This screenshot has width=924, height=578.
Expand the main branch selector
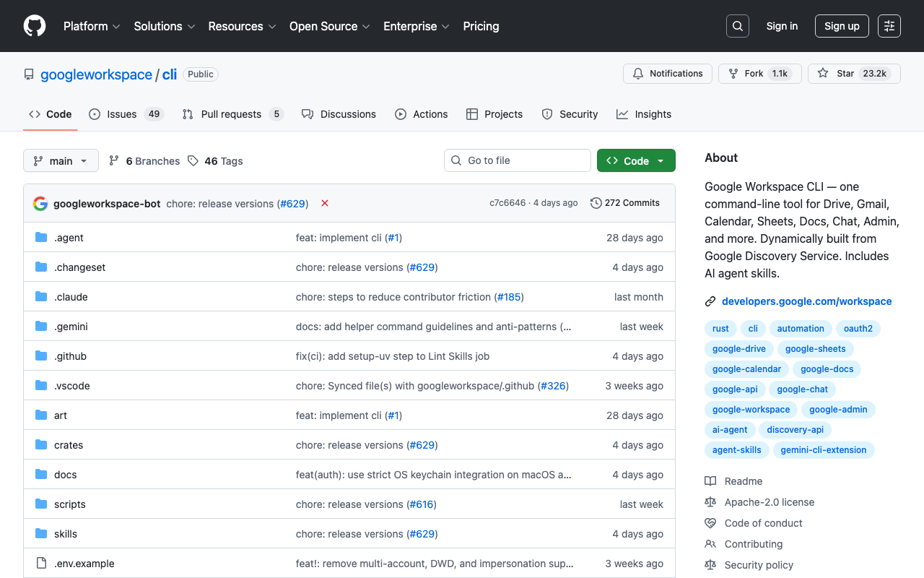pos(61,160)
